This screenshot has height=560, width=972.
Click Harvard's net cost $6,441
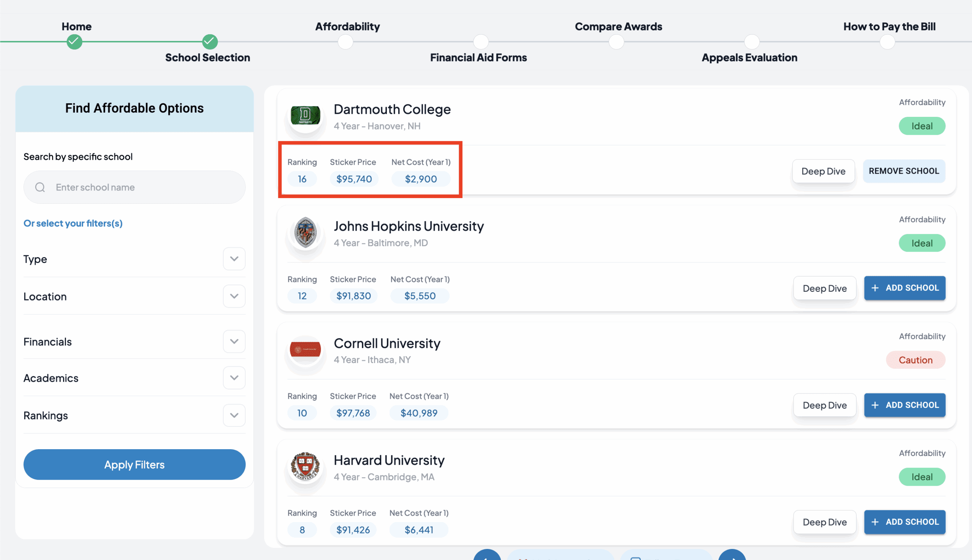click(419, 530)
